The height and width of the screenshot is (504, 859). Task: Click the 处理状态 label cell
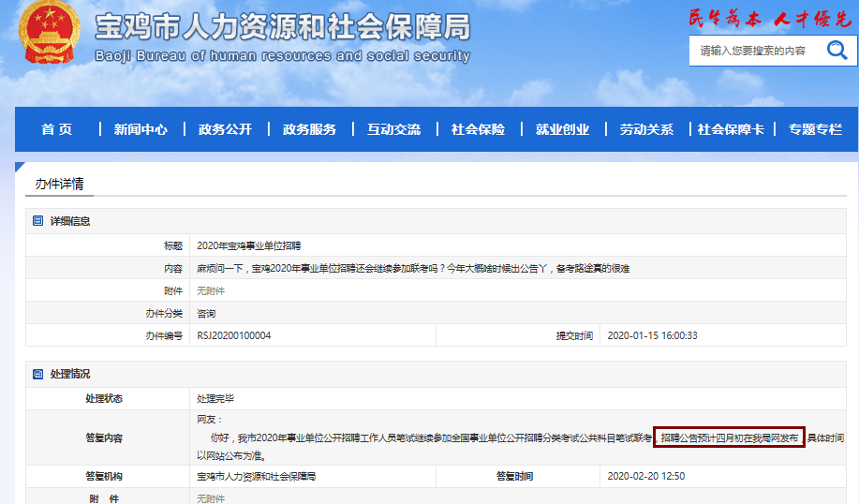[x=108, y=398]
